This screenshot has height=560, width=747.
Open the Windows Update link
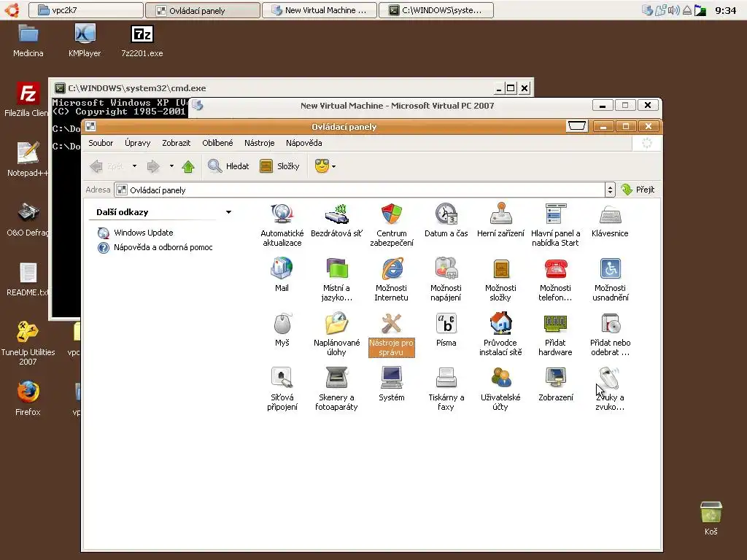144,233
